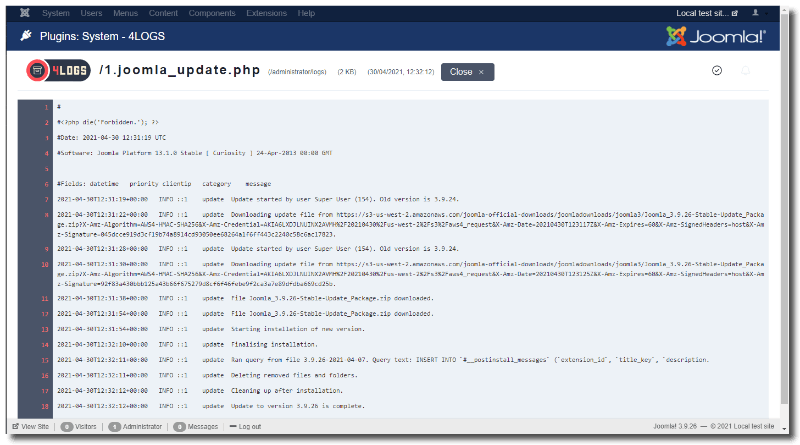The height and width of the screenshot is (445, 800).
Task: Open the Content menu
Action: [163, 13]
